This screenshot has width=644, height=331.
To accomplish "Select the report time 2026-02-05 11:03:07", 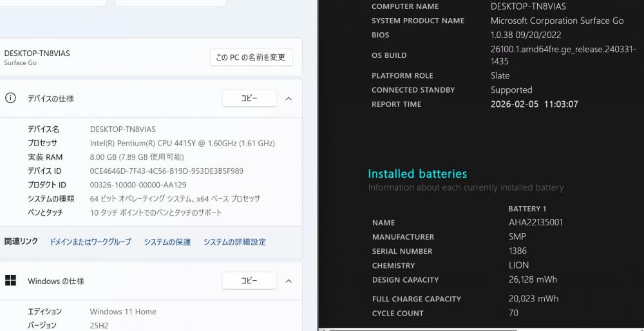I will 534,104.
